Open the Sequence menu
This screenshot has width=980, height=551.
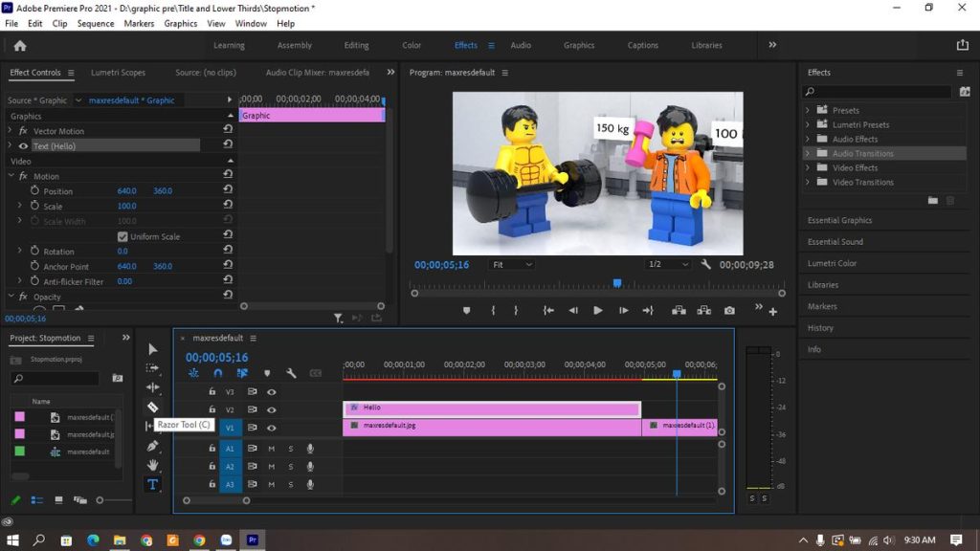(x=96, y=24)
